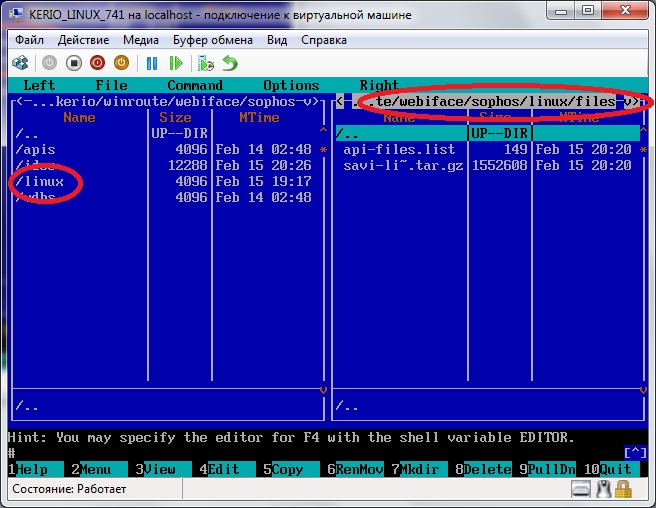The width and height of the screenshot is (656, 508).
Task: Click the lock icon in status bar
Action: (623, 490)
